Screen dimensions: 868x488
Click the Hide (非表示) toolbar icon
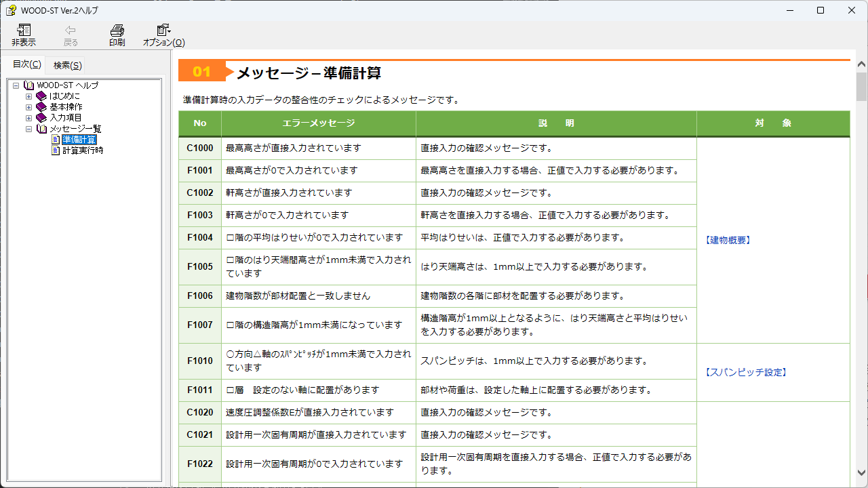pos(24,30)
